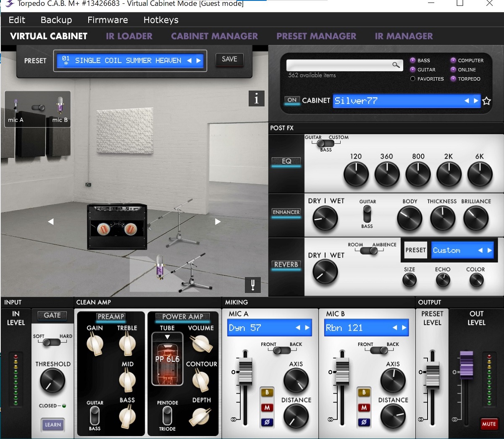Open the reverb Custom preset selector
The image size is (504, 439).
(x=463, y=250)
